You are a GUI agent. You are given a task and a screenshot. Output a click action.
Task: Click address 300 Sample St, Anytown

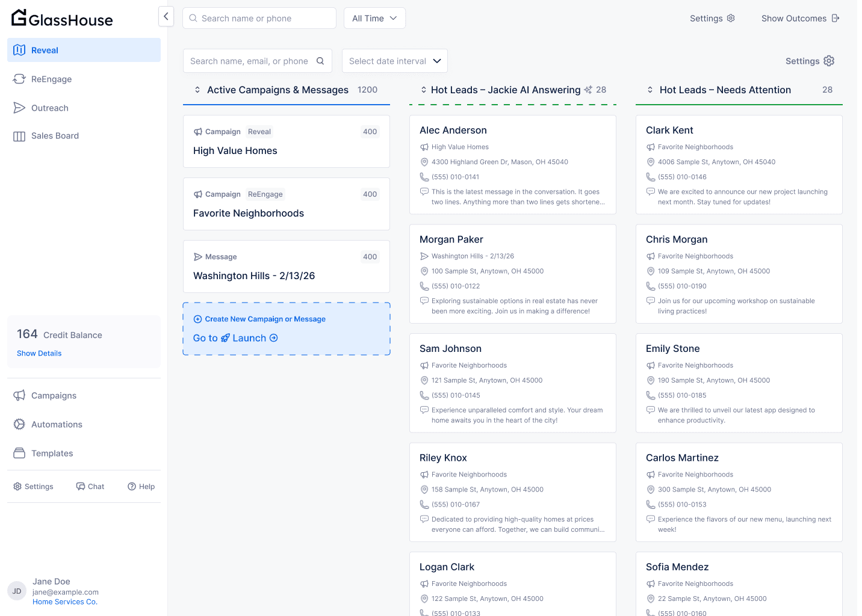(715, 490)
